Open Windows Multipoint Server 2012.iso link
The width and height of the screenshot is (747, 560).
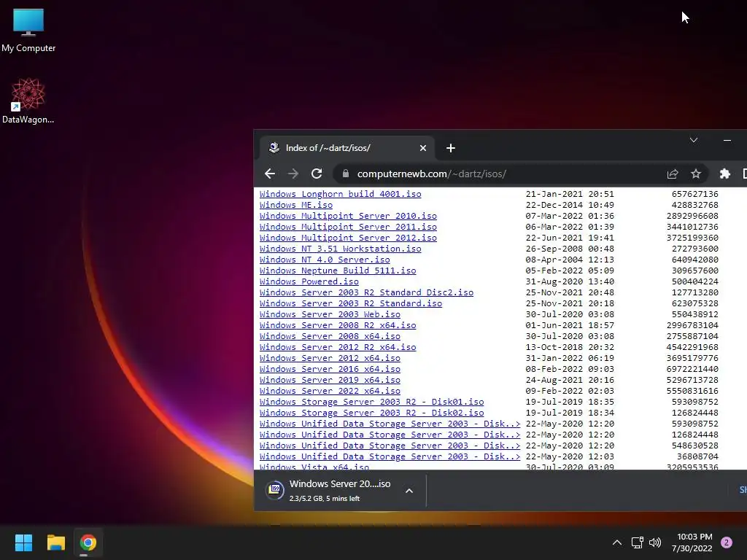point(348,238)
